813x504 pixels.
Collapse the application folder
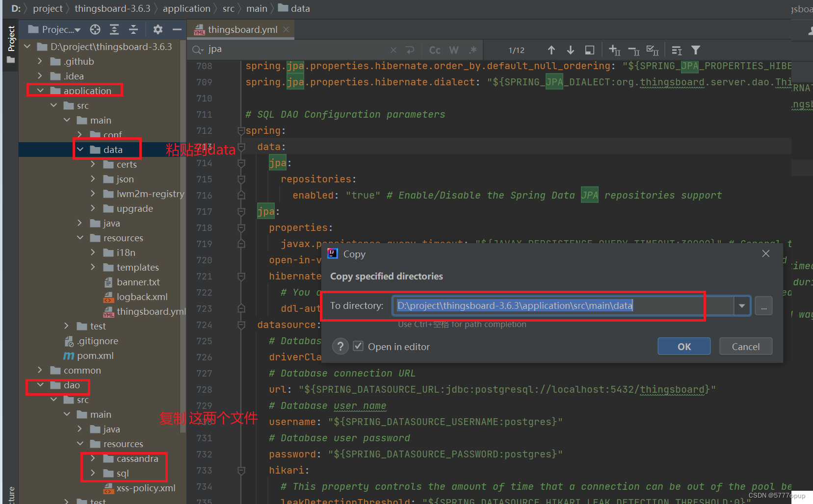pyautogui.click(x=41, y=91)
